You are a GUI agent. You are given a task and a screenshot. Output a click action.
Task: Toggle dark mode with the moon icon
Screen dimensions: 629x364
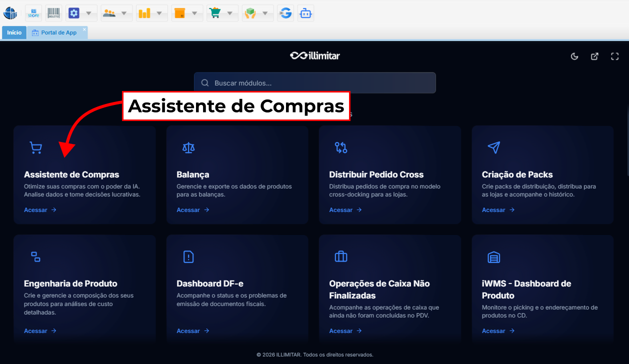click(574, 56)
